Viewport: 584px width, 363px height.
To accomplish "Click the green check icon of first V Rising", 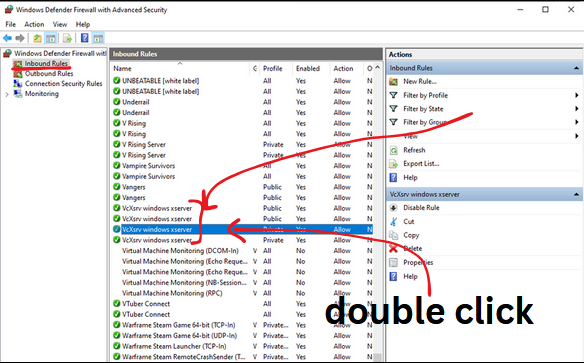I will tap(117, 123).
